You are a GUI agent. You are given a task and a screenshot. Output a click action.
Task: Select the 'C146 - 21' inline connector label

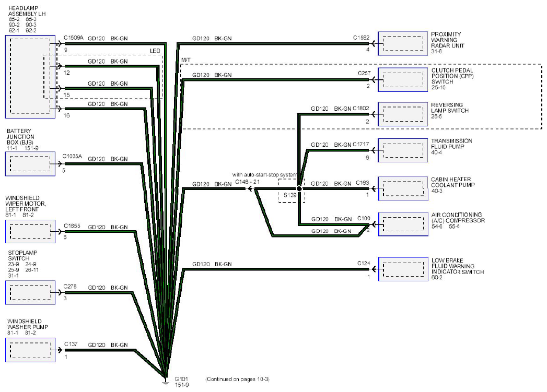click(247, 182)
